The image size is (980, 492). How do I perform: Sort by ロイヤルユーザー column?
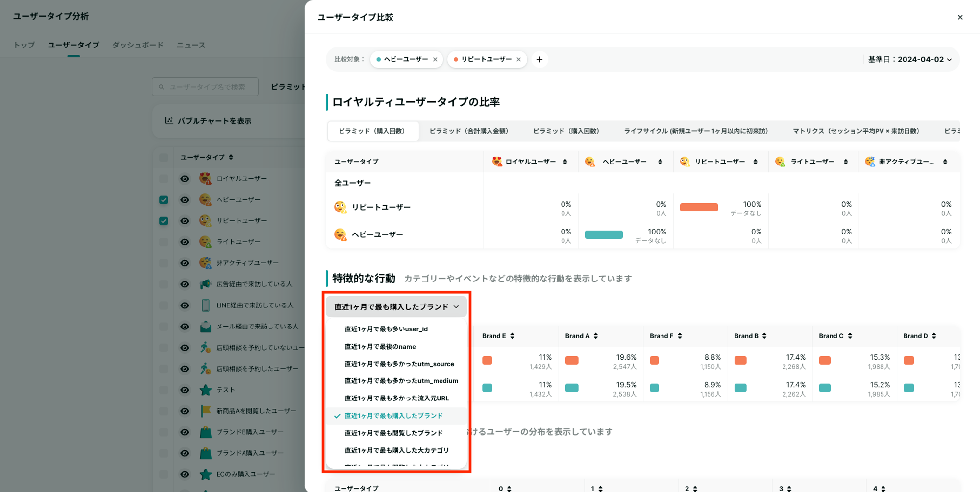pos(565,162)
